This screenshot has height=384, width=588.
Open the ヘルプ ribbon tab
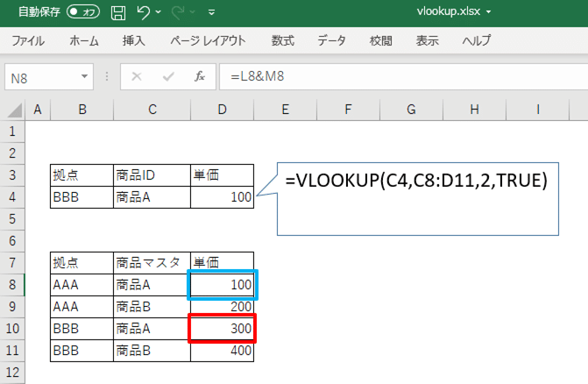[x=476, y=40]
